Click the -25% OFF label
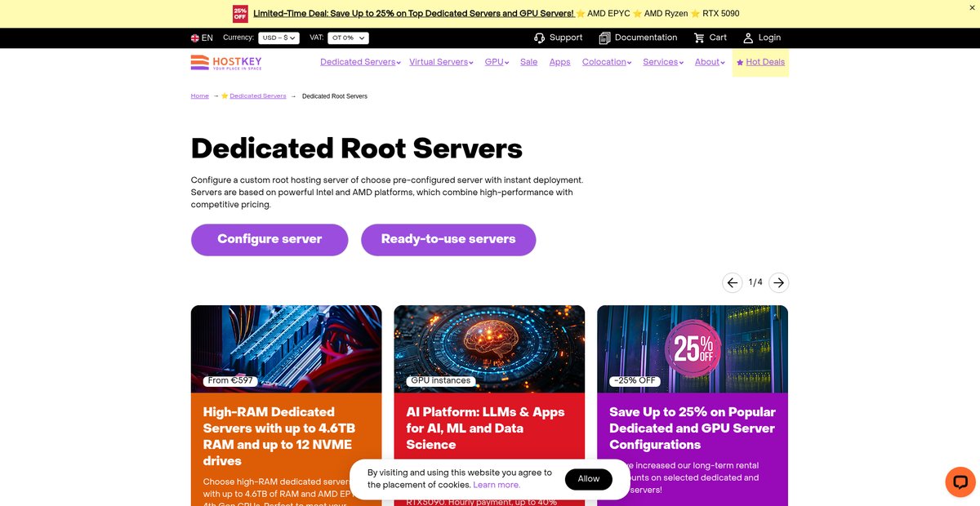Screen dimensions: 980x506 635,380
